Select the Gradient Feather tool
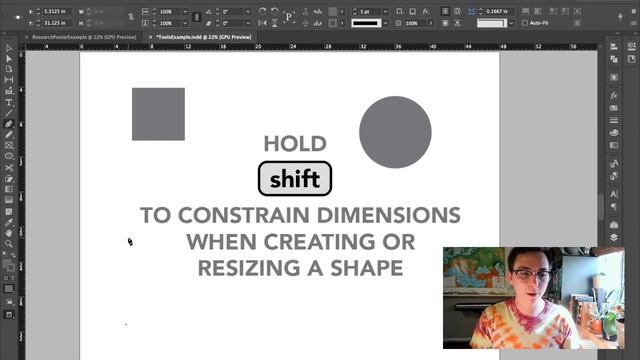 point(9,200)
